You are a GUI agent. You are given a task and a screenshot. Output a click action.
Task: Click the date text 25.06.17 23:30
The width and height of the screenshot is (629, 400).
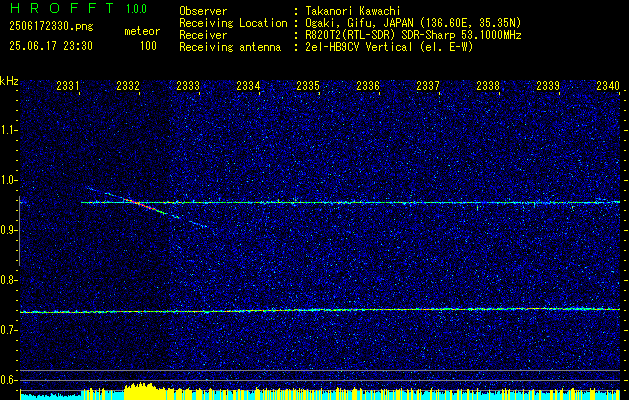51,46
